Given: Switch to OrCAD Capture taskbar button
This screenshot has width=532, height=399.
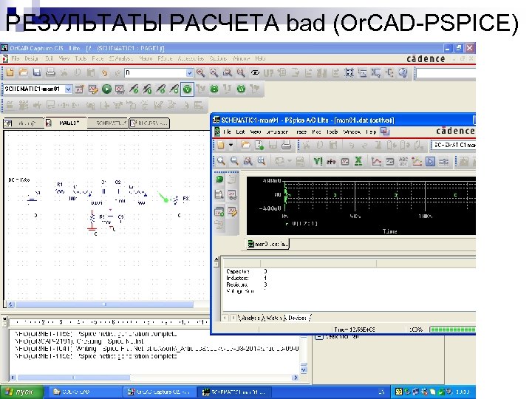Looking at the screenshot, I should (158, 392).
